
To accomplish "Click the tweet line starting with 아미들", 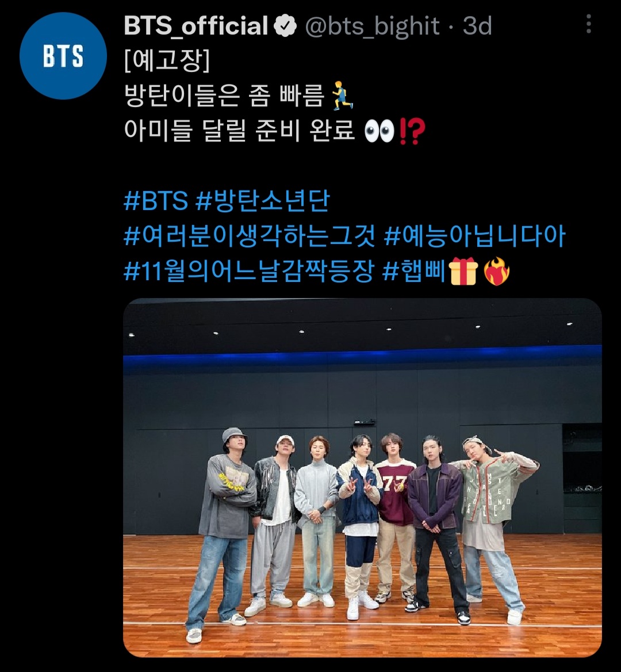I will [274, 130].
